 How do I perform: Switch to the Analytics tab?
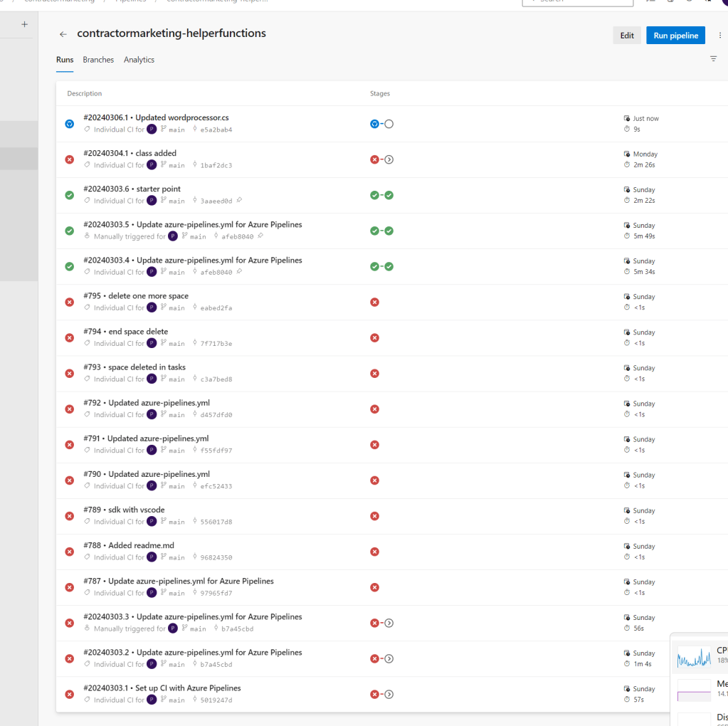[x=139, y=60]
